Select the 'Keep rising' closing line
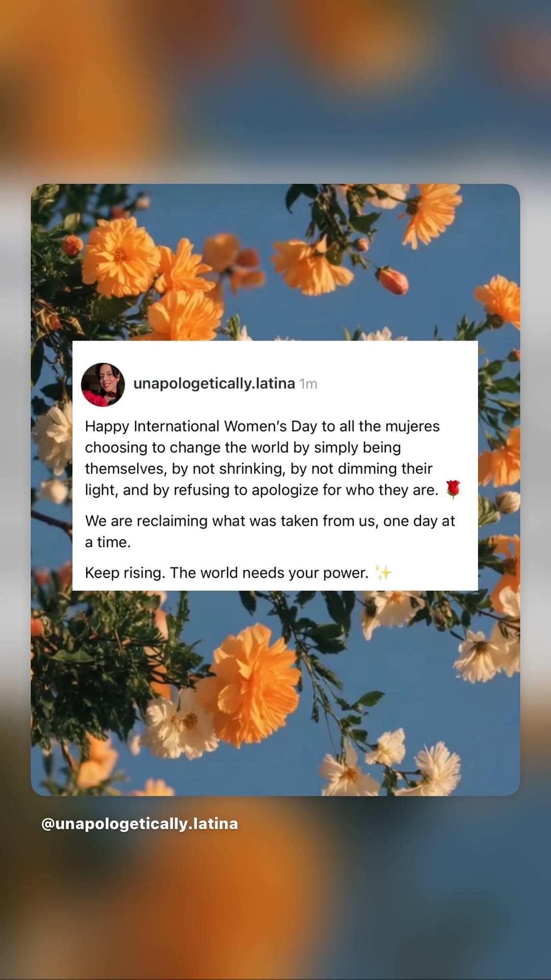 (x=238, y=573)
